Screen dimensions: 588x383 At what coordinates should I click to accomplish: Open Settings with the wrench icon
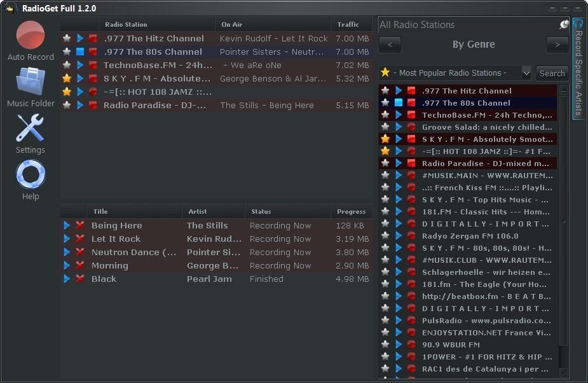click(30, 129)
